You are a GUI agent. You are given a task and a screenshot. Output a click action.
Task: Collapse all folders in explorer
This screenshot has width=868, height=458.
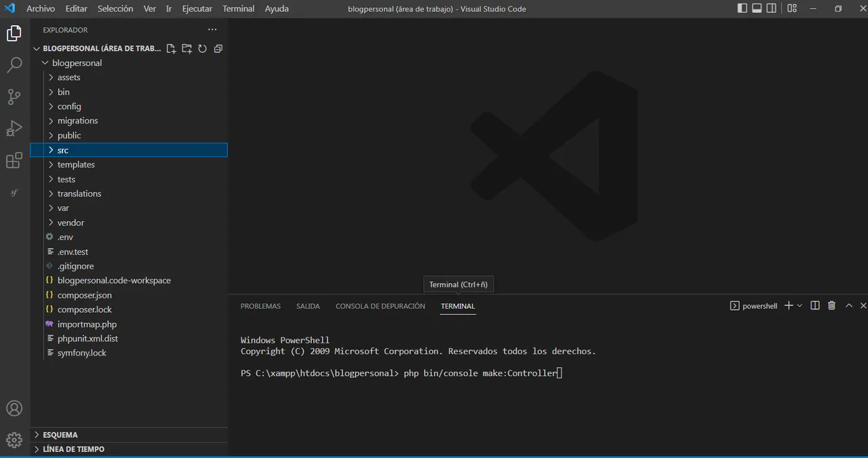(x=218, y=49)
